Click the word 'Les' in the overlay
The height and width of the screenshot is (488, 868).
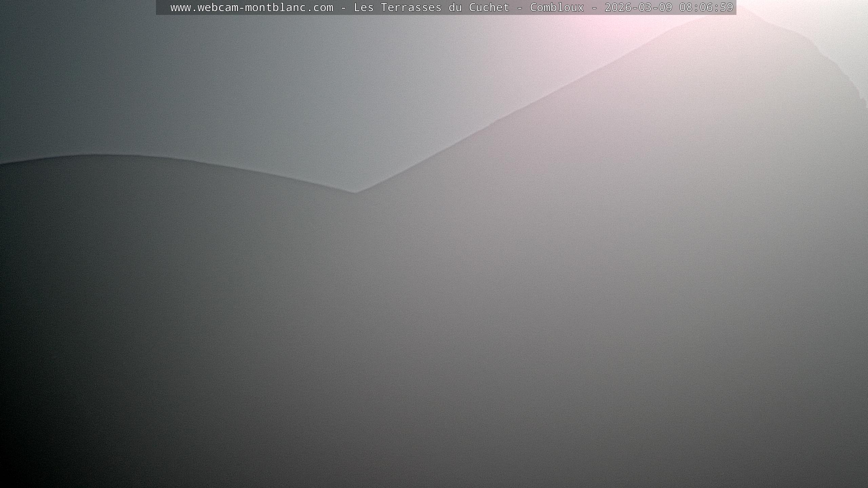pos(363,7)
